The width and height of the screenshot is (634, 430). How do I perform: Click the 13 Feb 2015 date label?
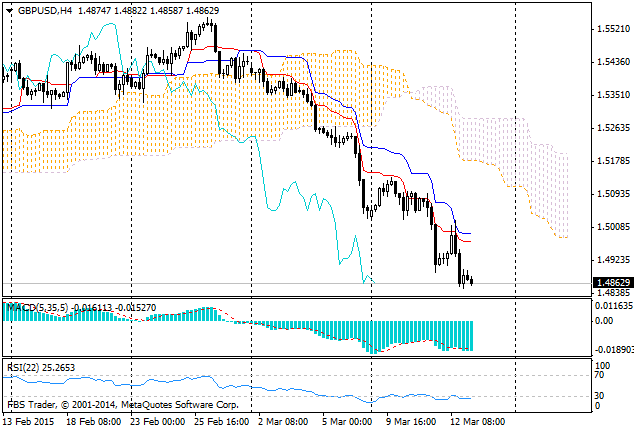click(28, 422)
